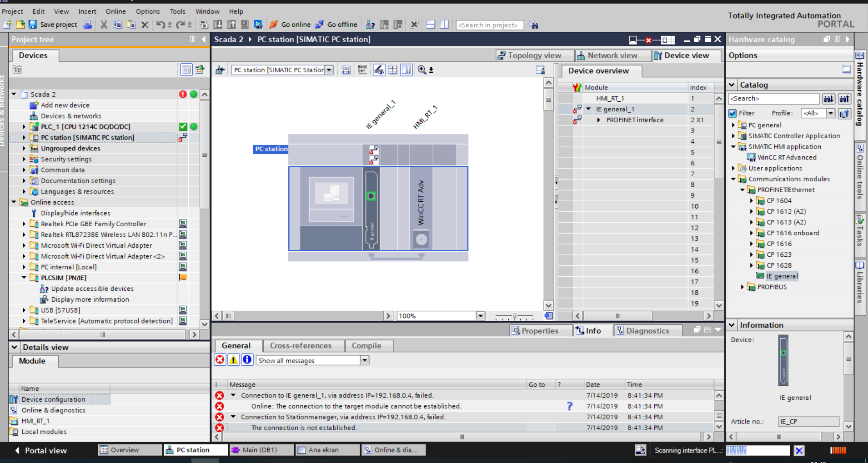Toggle the warning messages filter button
The width and height of the screenshot is (868, 463).
click(233, 360)
